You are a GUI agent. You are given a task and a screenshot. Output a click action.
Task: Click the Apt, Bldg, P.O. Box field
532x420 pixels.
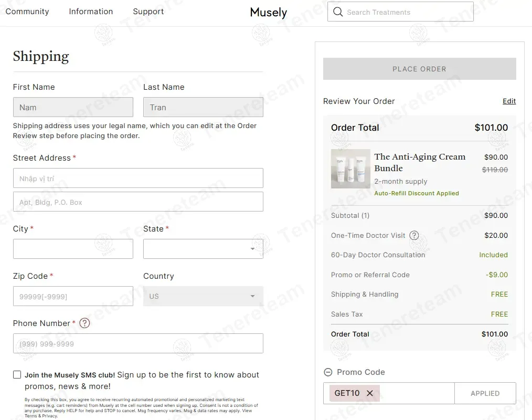tap(138, 202)
